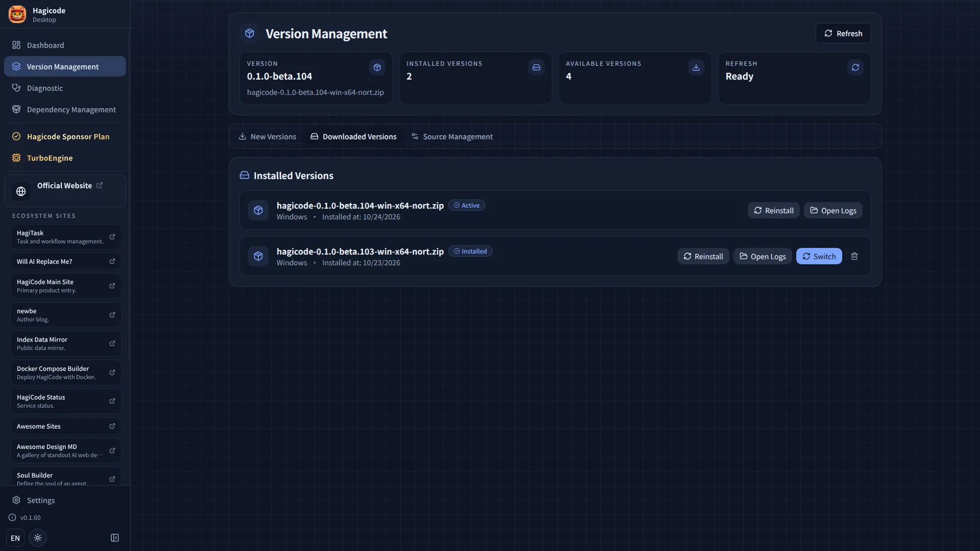980x551 pixels.
Task: Open Awesome Design MD link
Action: [x=66, y=450]
